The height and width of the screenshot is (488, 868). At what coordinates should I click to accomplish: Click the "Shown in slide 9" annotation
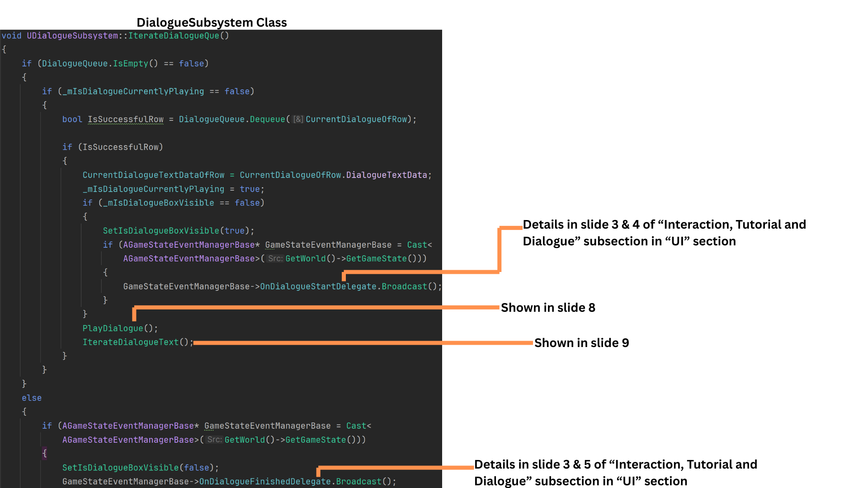(x=581, y=343)
